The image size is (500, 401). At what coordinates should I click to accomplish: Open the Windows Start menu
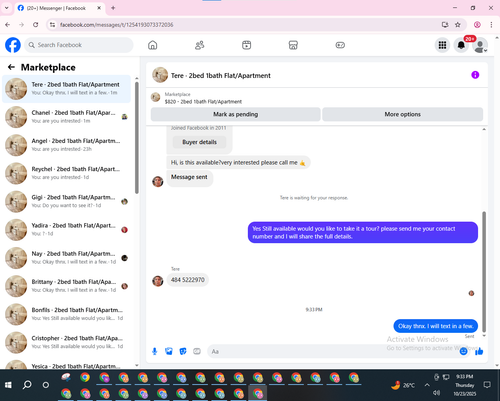pyautogui.click(x=8, y=385)
